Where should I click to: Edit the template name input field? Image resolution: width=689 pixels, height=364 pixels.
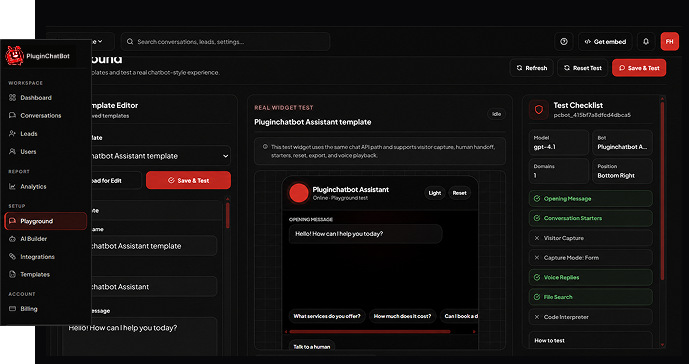154,246
